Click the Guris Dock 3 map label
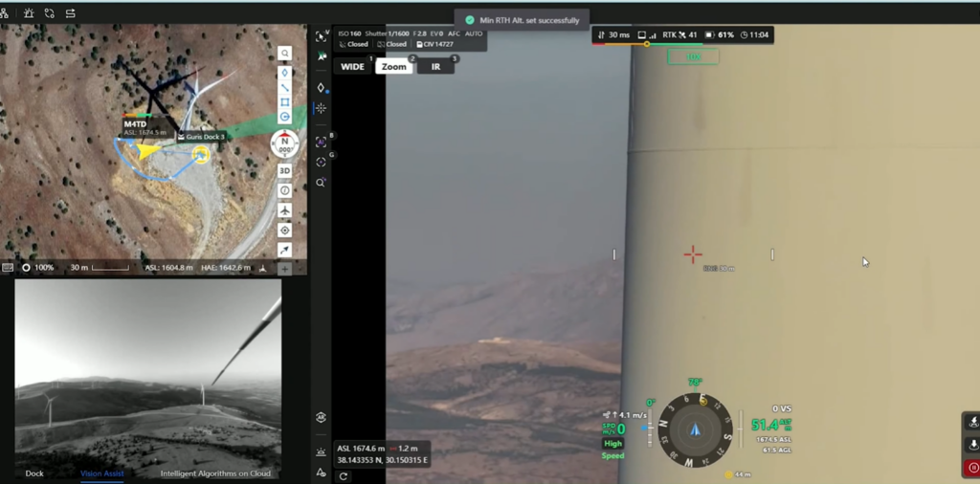This screenshot has width=980, height=484. [x=202, y=137]
